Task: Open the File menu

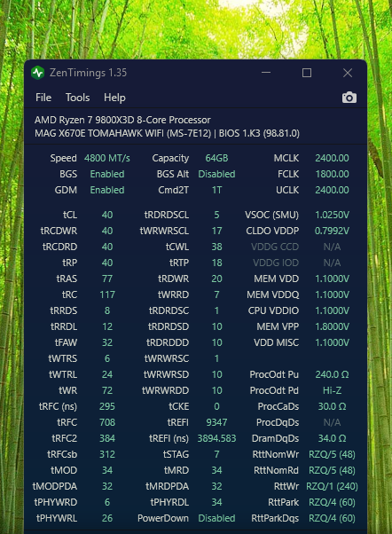Action: pyautogui.click(x=43, y=98)
